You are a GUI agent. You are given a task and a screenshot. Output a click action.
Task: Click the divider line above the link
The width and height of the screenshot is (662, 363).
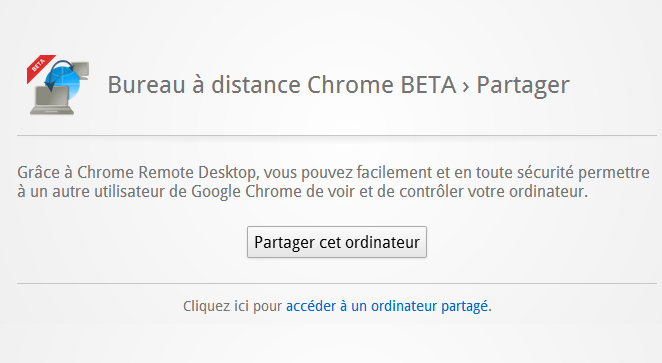[x=337, y=284]
